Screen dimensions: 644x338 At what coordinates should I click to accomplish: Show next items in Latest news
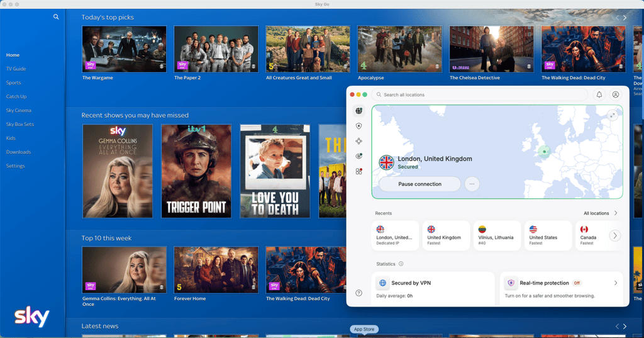[625, 326]
